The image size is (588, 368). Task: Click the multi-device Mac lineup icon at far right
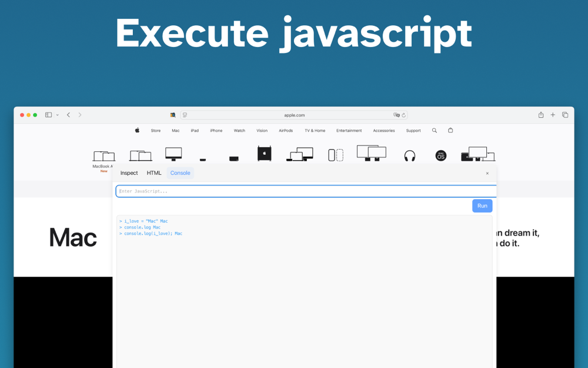(477, 154)
